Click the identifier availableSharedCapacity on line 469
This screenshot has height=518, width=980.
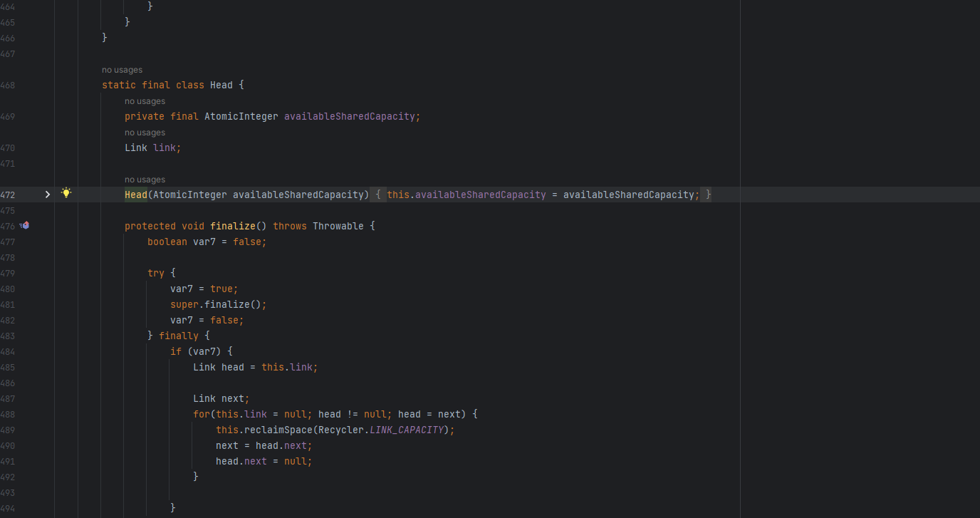pyautogui.click(x=350, y=116)
